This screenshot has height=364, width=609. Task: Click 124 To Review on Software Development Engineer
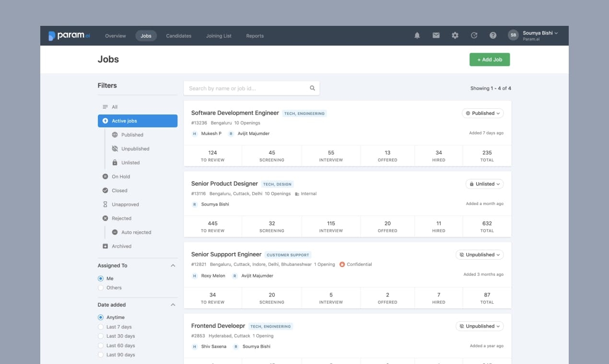click(x=213, y=156)
